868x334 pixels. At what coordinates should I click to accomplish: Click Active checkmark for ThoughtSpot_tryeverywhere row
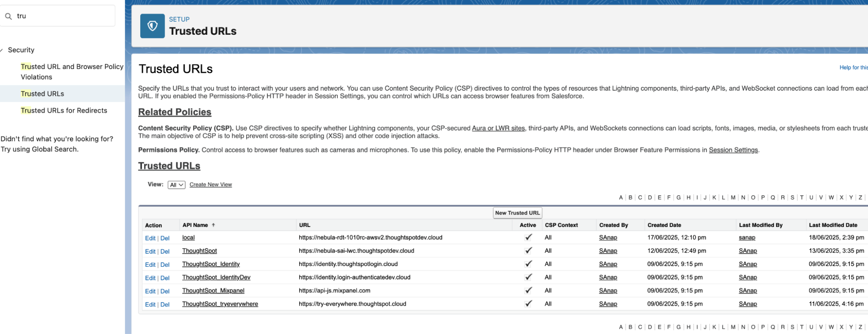coord(528,304)
